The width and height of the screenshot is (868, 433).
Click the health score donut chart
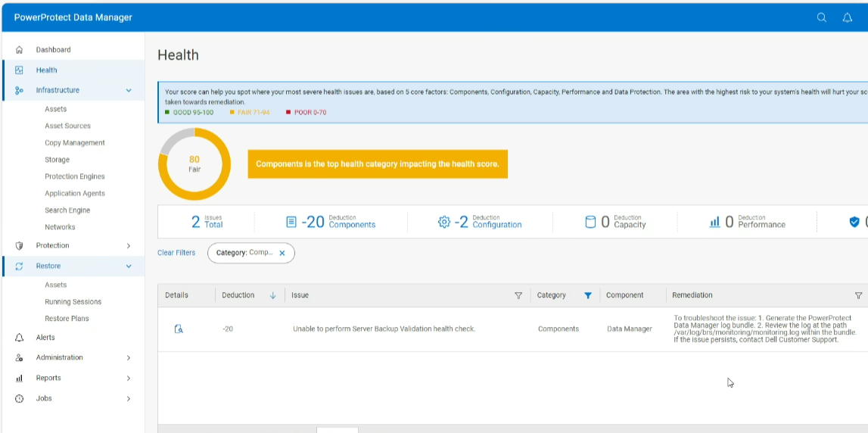[x=194, y=164]
